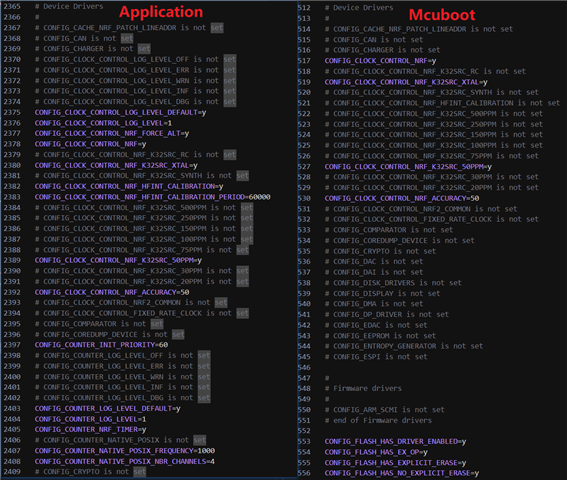The image size is (567, 480).
Task: Click the Device Drivers comment on line 2365
Action: pos(69,7)
